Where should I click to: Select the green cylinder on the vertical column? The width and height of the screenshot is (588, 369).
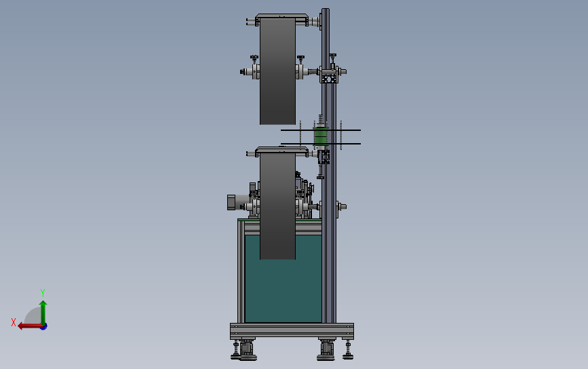pyautogui.click(x=321, y=136)
